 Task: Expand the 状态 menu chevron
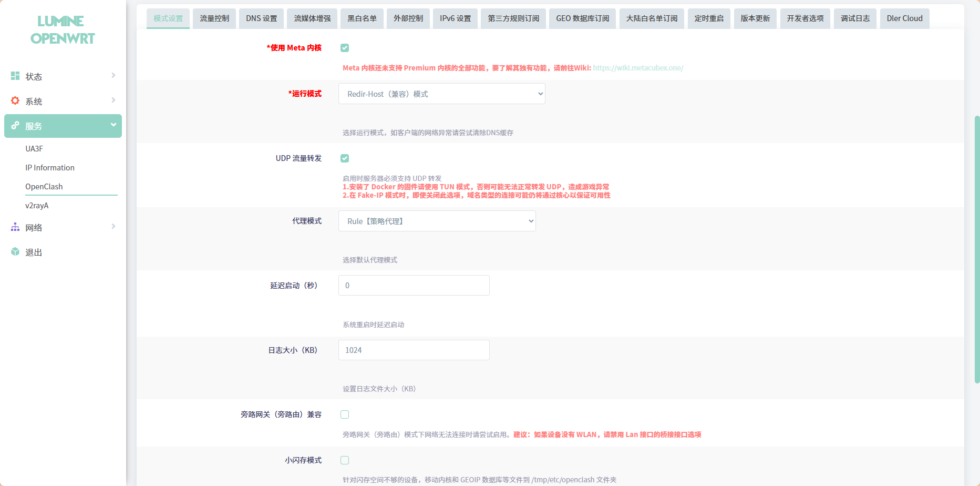tap(113, 76)
